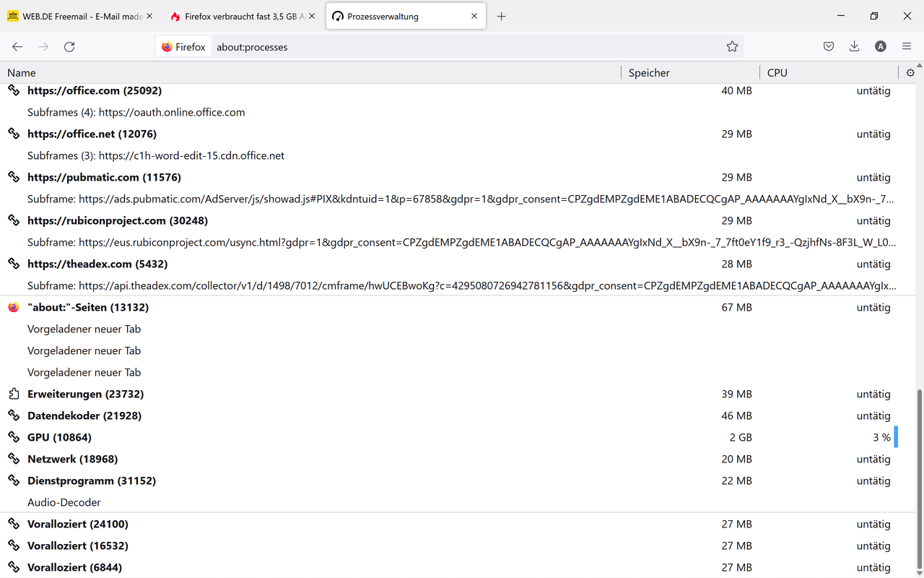The image size is (924, 578).
Task: Click the oauth.online.office.com subframes line
Action: coord(136,112)
